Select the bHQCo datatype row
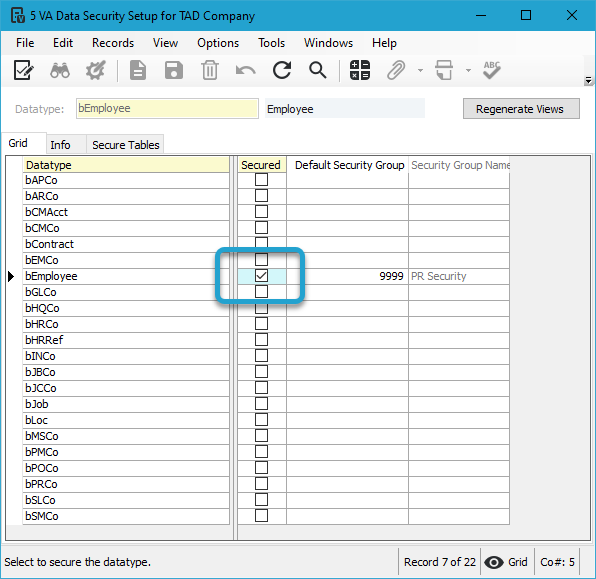 126,308
